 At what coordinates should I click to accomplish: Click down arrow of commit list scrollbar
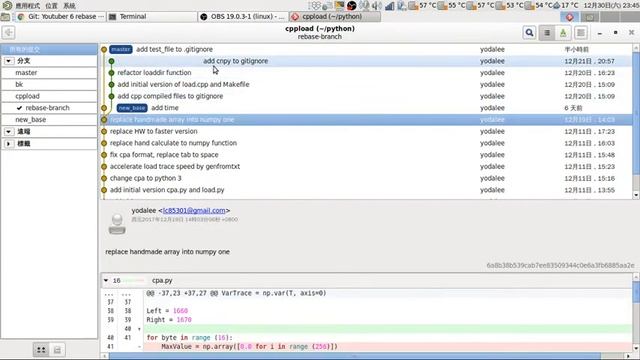(636, 195)
